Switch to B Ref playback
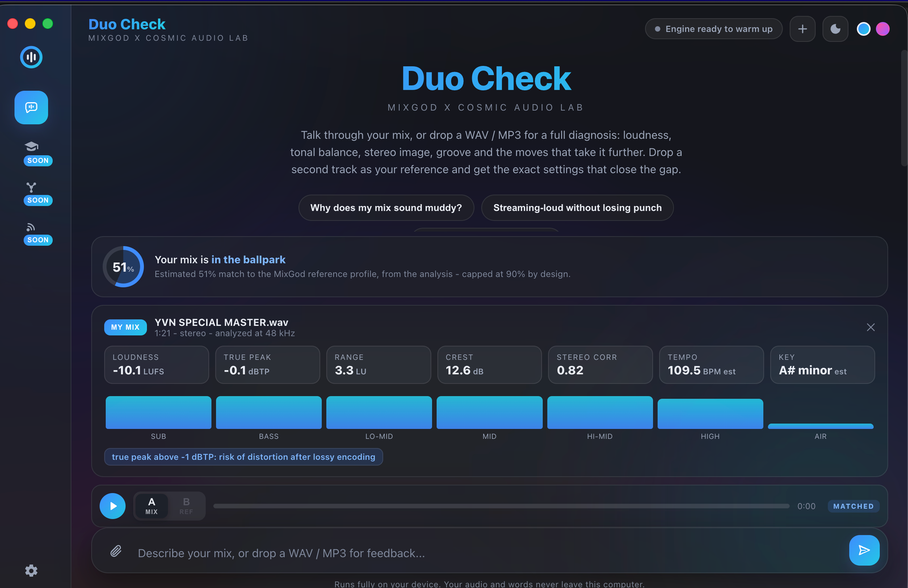 pos(186,506)
